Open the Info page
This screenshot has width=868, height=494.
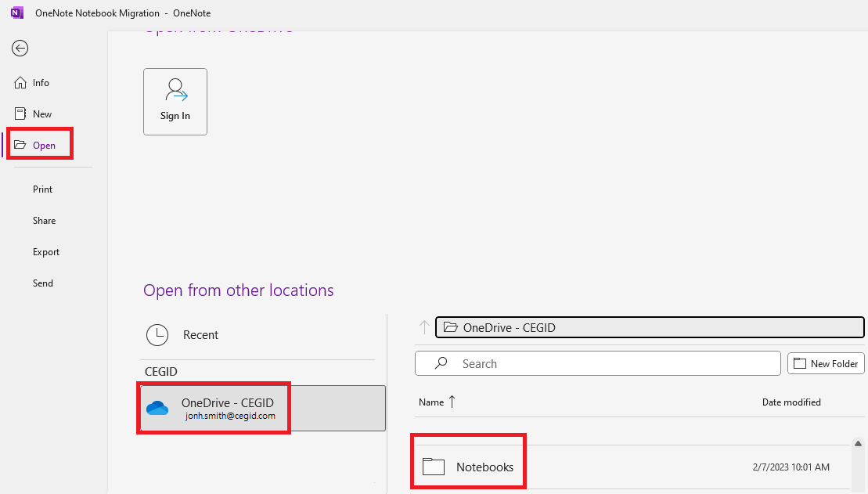[32, 83]
